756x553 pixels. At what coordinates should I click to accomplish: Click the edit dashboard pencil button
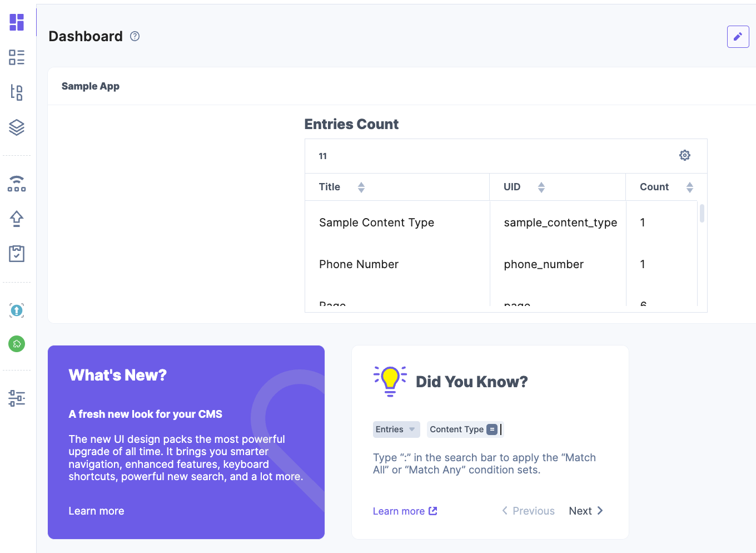click(738, 37)
